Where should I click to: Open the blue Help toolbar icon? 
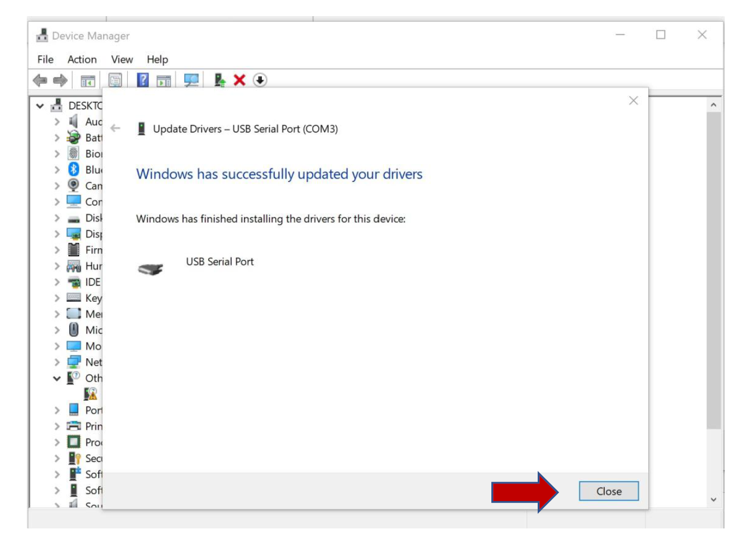(x=143, y=80)
